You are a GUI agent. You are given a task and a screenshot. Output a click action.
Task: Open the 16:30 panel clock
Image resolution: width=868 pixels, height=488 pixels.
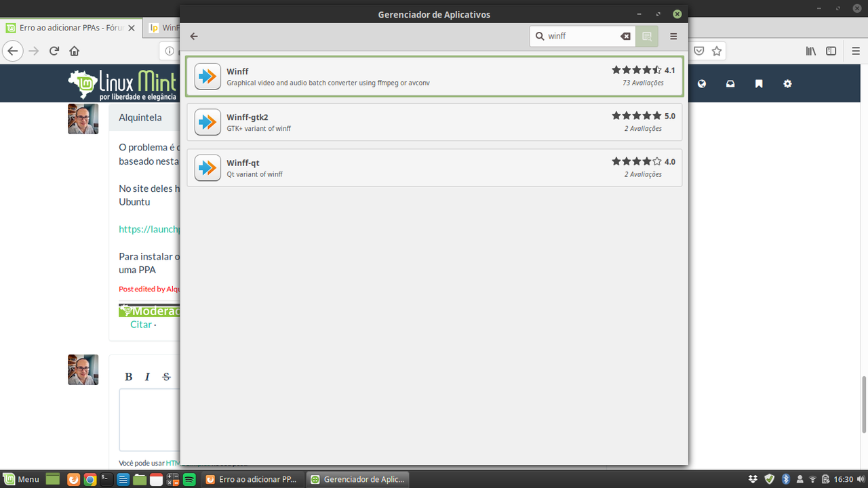click(844, 479)
